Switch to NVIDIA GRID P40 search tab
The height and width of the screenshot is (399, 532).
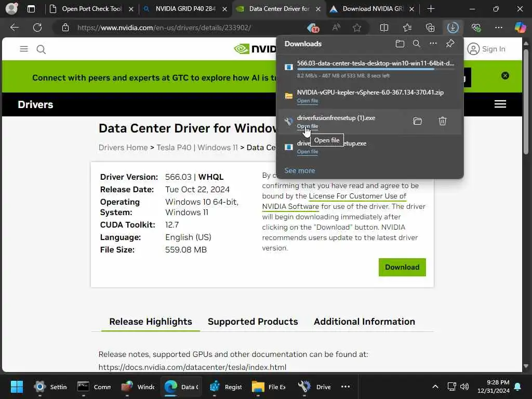click(x=185, y=9)
